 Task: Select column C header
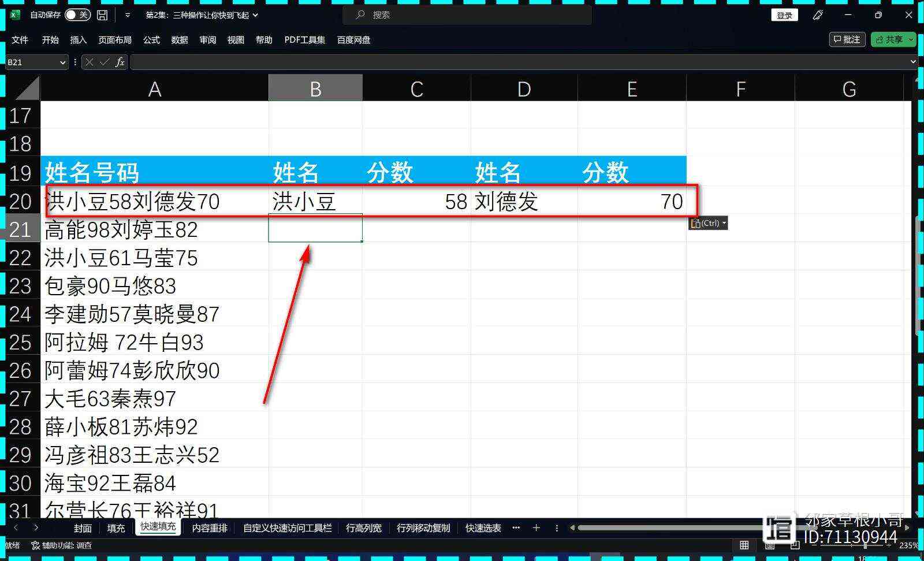click(x=416, y=89)
